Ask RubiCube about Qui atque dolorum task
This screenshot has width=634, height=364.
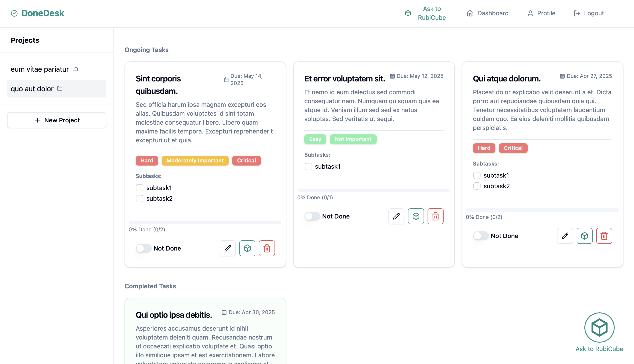(x=584, y=236)
